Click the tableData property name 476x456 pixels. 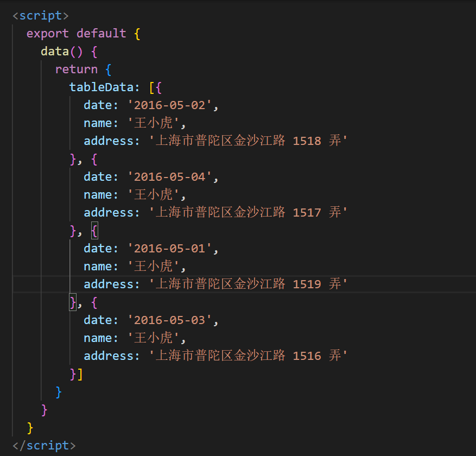coord(101,87)
